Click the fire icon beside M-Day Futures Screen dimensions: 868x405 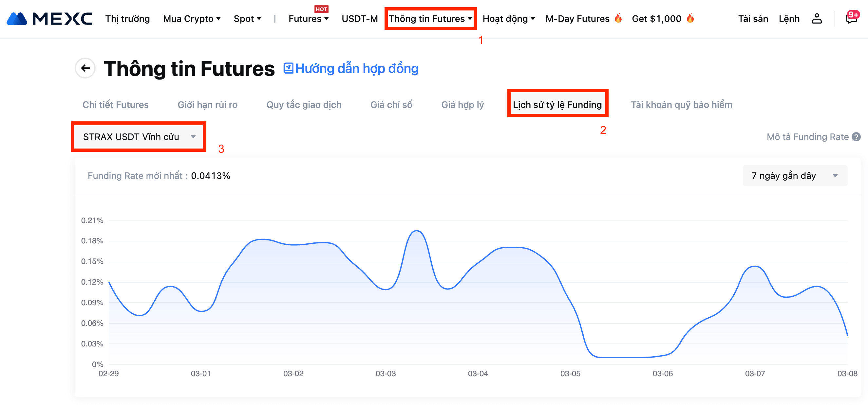tap(618, 18)
